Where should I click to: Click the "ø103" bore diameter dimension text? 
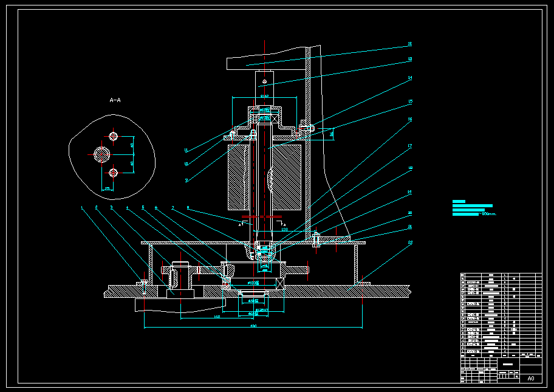[253, 283]
